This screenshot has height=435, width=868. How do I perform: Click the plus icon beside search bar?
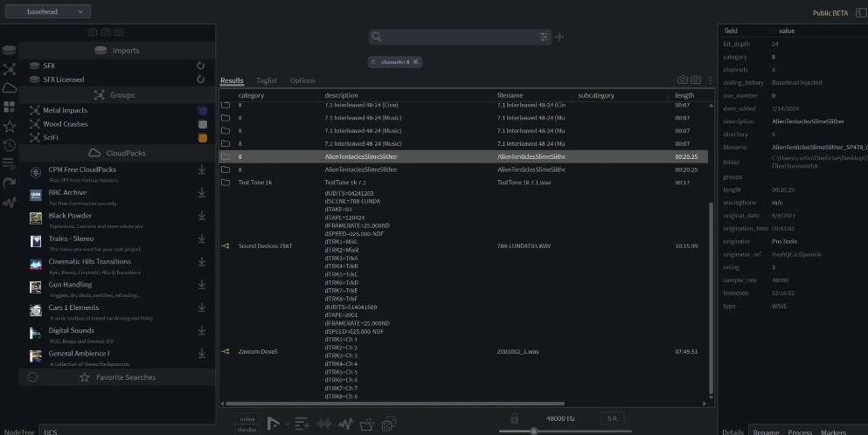point(560,38)
